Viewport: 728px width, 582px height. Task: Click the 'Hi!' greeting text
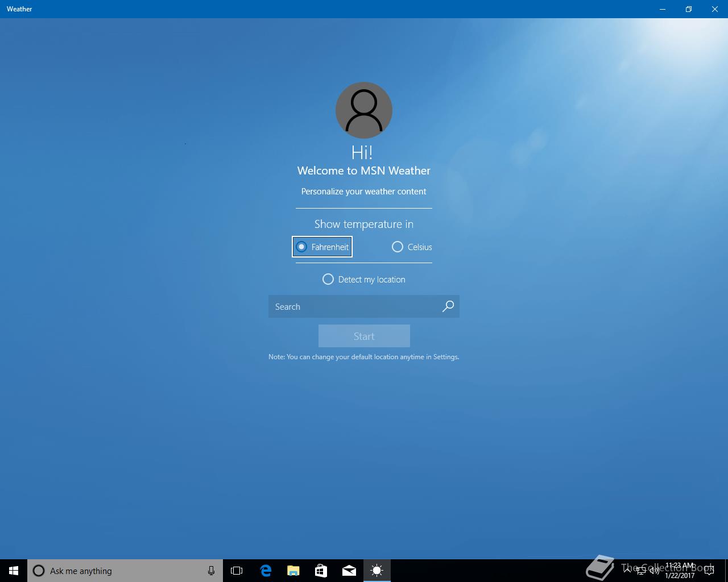click(362, 152)
